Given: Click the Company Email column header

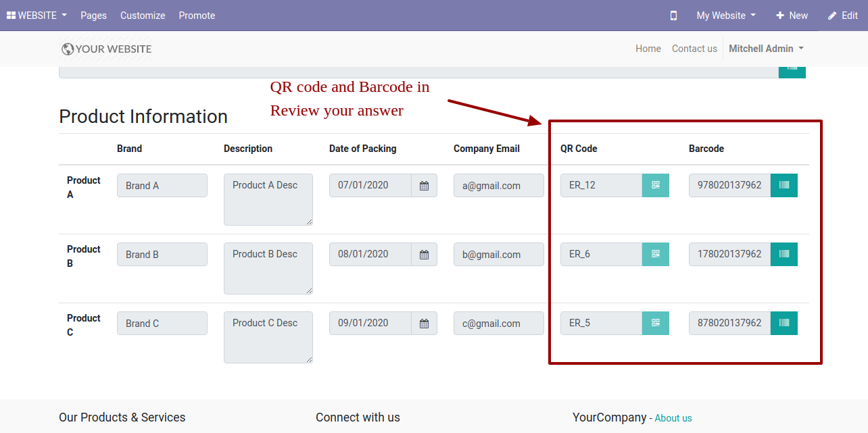Looking at the screenshot, I should [x=487, y=149].
